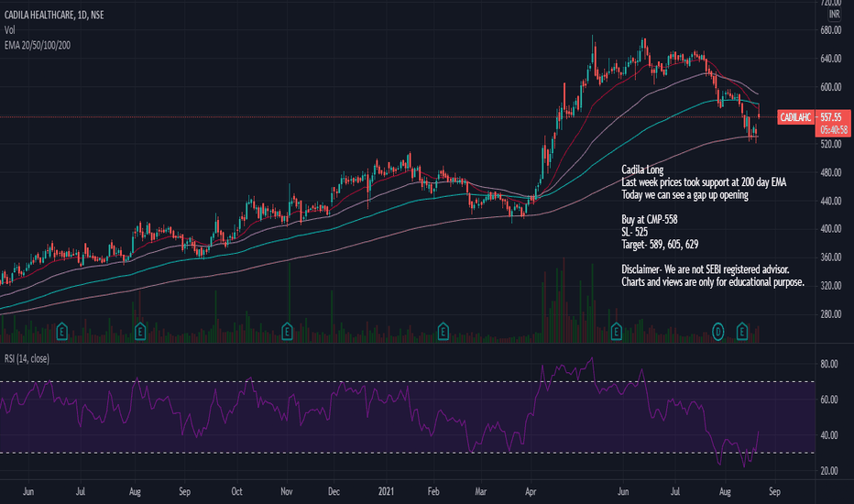Click the INR currency label on price axis
Screen dimensions: 854x504
834,14
